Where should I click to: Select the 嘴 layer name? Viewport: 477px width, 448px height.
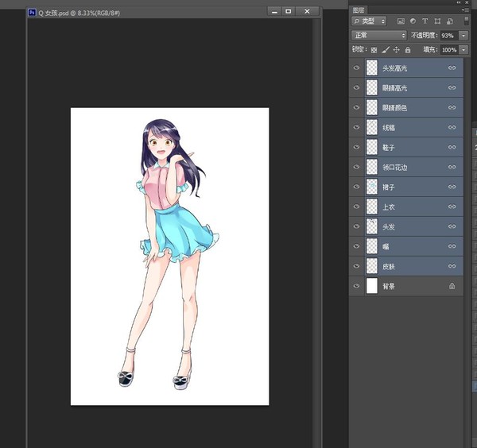pyautogui.click(x=386, y=247)
